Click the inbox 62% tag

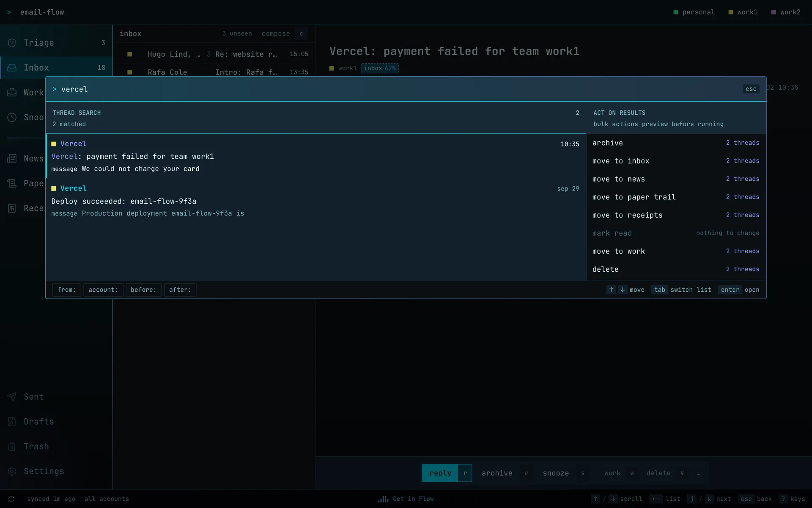click(x=380, y=68)
